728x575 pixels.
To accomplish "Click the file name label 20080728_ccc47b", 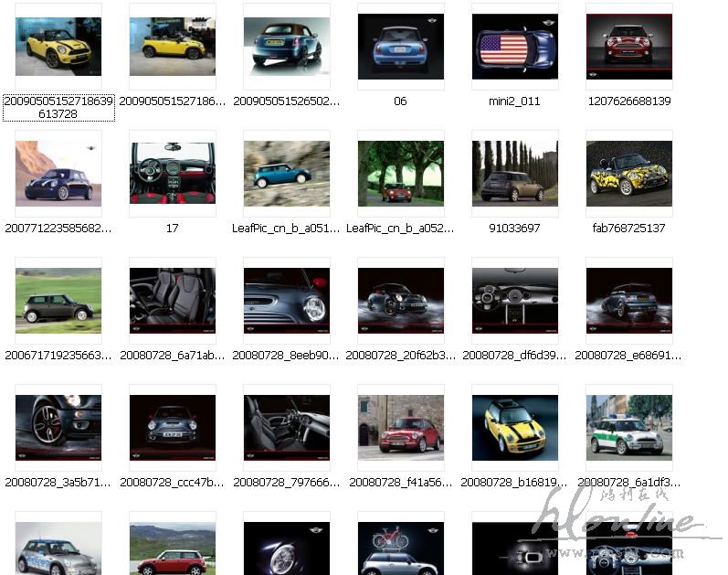I will (172, 482).
